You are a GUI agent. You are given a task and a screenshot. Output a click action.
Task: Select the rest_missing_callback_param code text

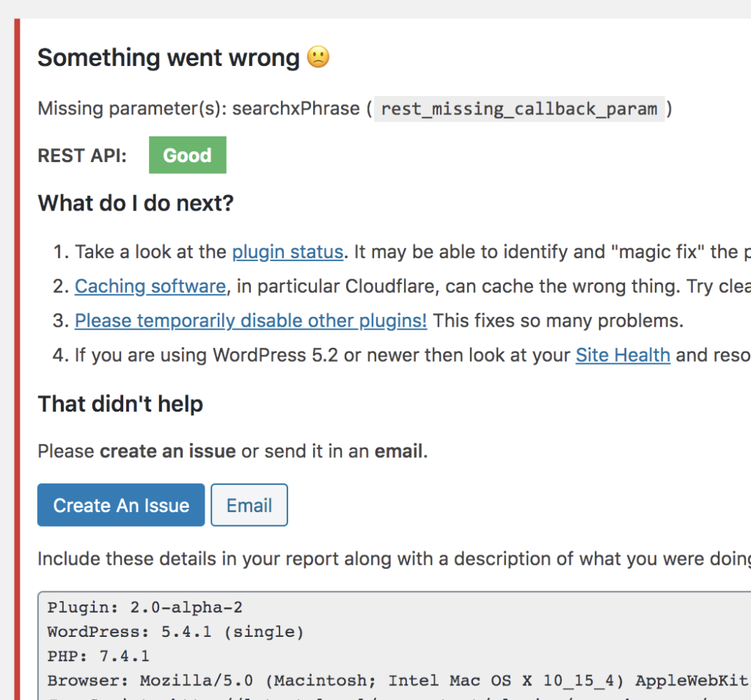point(519,109)
